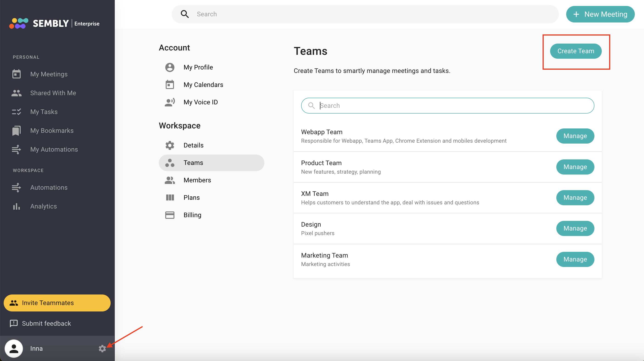Click the Inna user avatar
Screen dimensions: 644x361
click(14, 349)
